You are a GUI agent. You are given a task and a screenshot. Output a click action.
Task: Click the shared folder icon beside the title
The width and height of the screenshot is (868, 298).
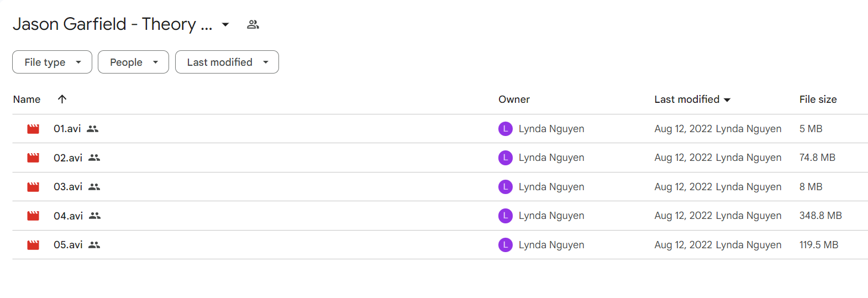[x=253, y=24]
